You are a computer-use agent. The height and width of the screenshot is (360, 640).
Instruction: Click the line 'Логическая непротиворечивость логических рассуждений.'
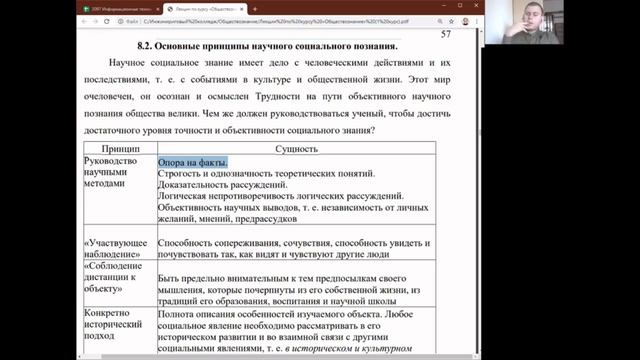(x=281, y=196)
